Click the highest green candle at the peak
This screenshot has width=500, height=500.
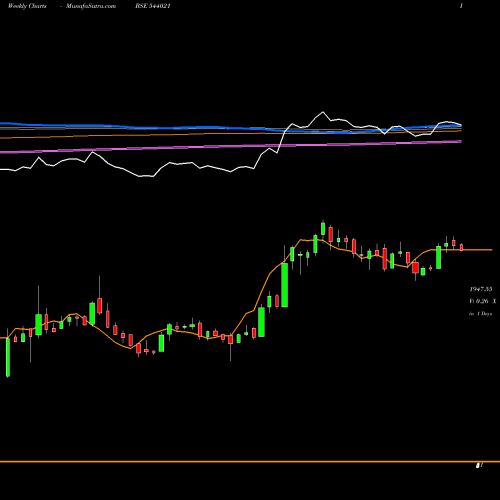click(323, 228)
